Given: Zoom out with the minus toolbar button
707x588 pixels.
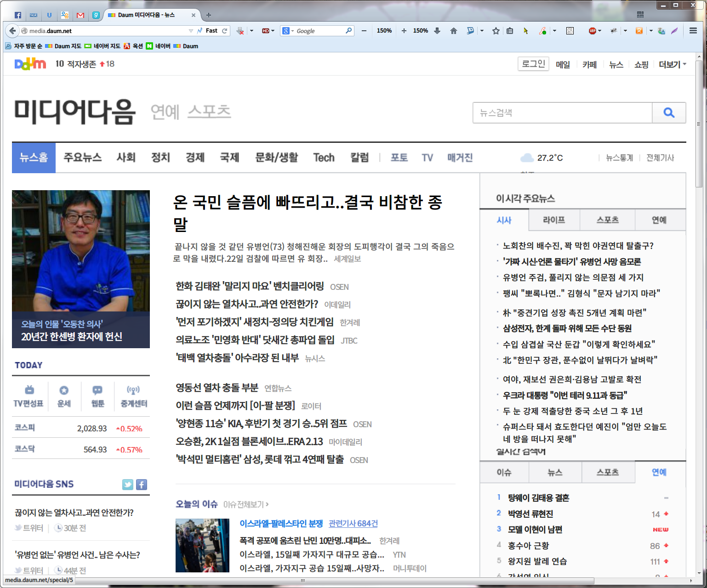Looking at the screenshot, I should point(364,31).
